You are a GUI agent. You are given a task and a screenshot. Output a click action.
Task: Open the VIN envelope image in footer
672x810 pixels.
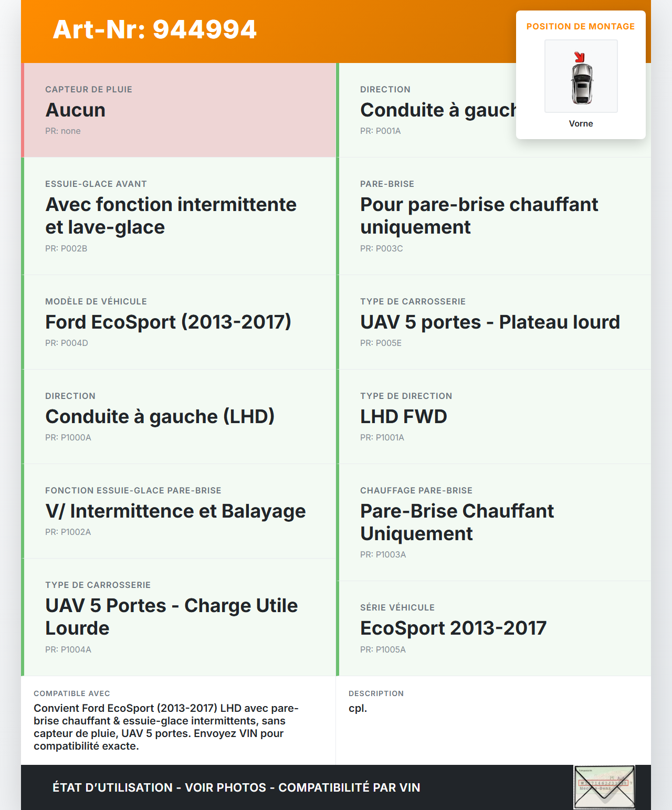[x=604, y=787]
